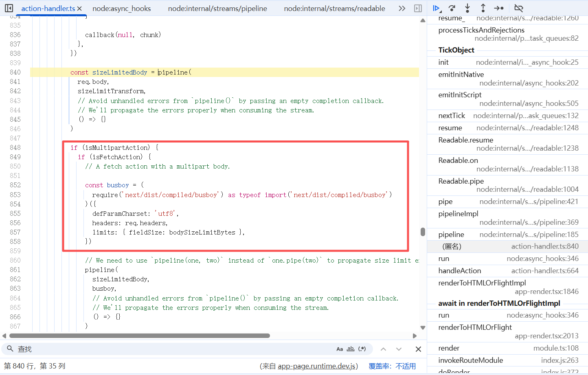The image size is (588, 375).
Task: Show more open file tabs
Action: click(402, 8)
